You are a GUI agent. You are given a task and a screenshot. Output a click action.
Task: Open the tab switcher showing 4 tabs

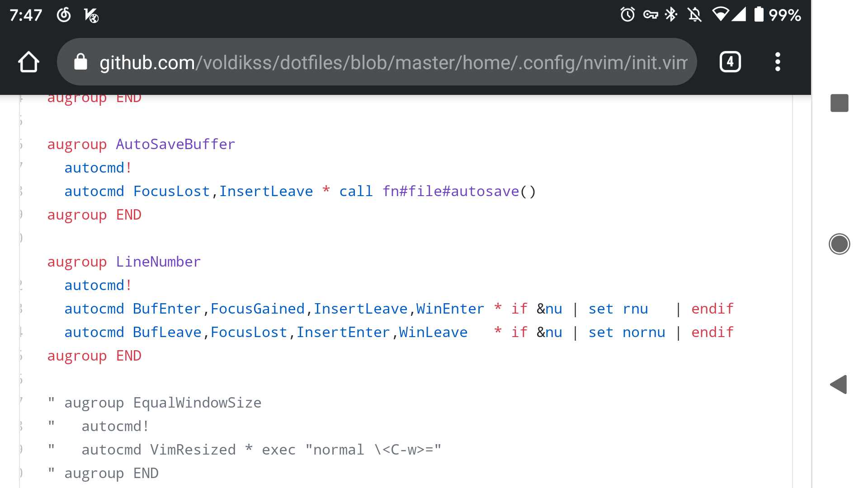(731, 62)
